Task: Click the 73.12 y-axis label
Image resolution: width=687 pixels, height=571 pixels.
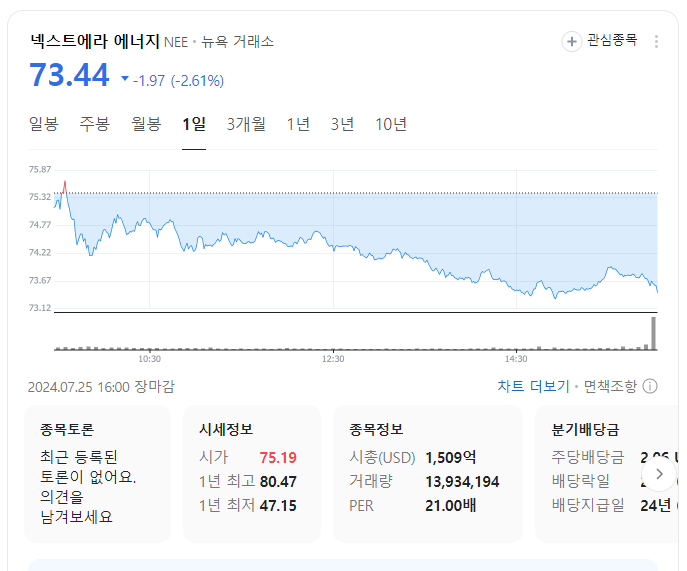Action: (40, 308)
